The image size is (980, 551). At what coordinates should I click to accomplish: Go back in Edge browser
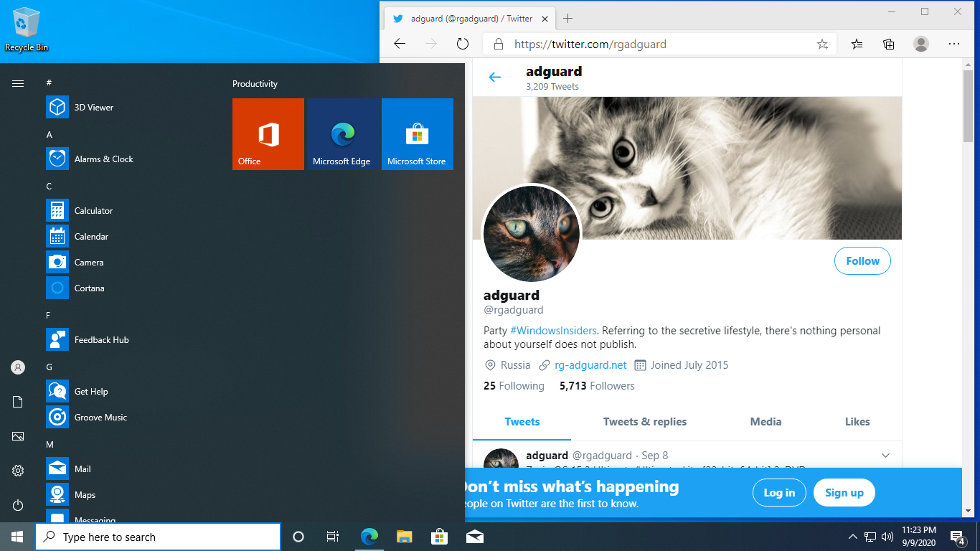(x=400, y=44)
